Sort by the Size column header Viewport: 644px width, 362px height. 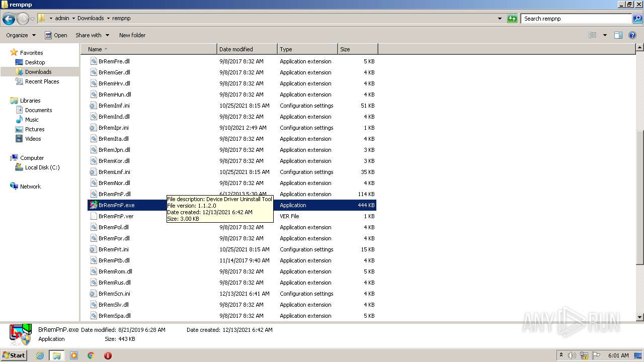[x=358, y=49]
